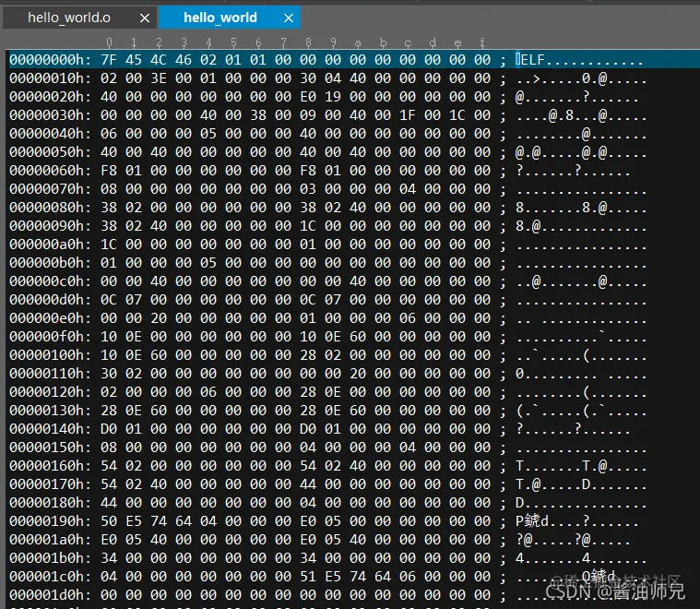Select byte 20 in row 000000e0h
Screen dimensions: 700x609
point(159,318)
